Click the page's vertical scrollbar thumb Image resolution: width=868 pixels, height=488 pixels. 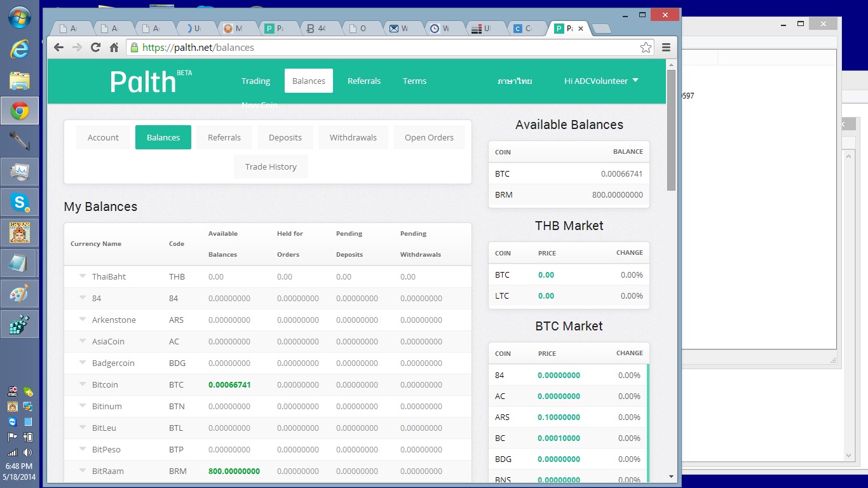tap(671, 130)
